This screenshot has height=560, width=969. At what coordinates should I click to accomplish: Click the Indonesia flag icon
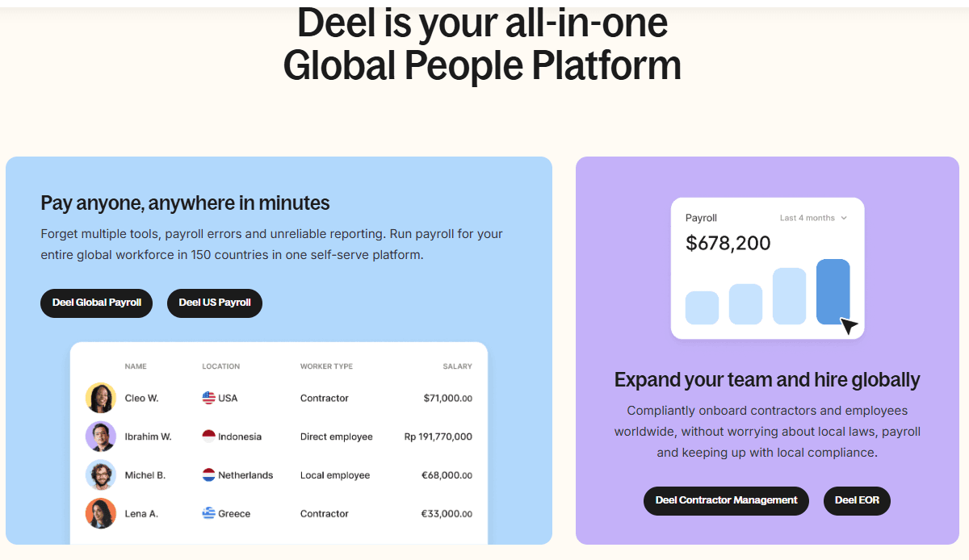coord(209,437)
